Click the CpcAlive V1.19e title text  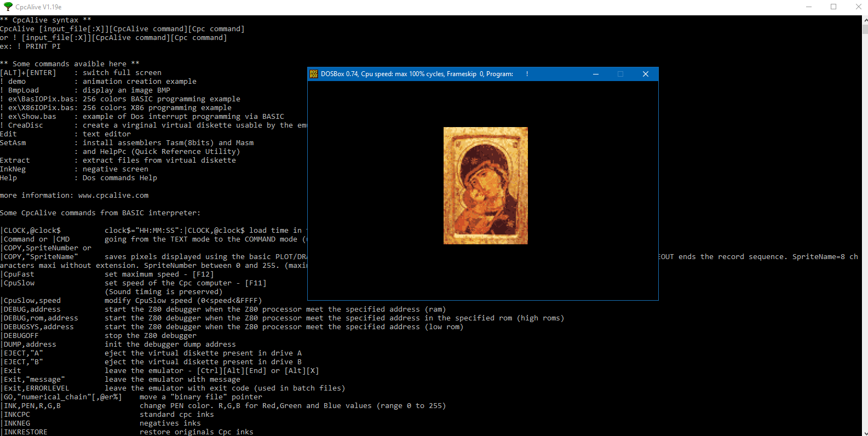coord(38,7)
